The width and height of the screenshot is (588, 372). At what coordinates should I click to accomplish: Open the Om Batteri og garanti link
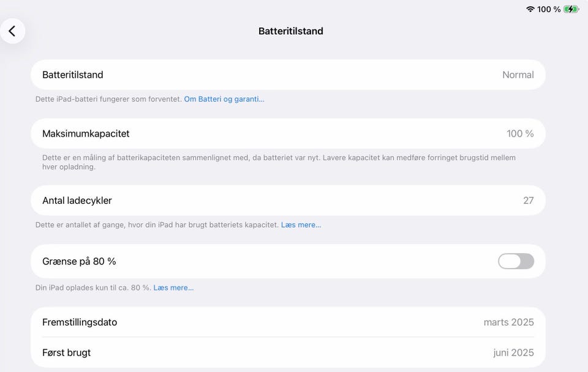[x=224, y=99]
